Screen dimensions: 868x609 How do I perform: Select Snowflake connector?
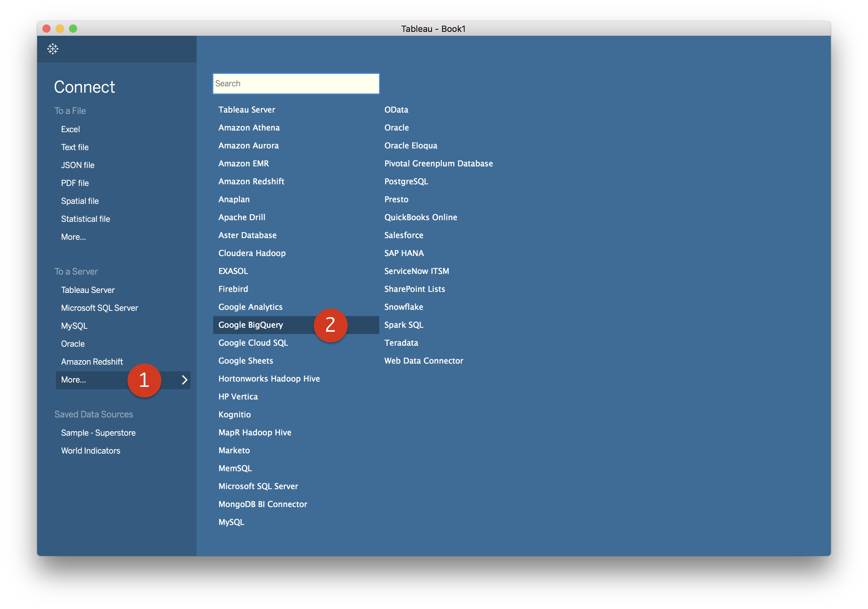pos(403,307)
